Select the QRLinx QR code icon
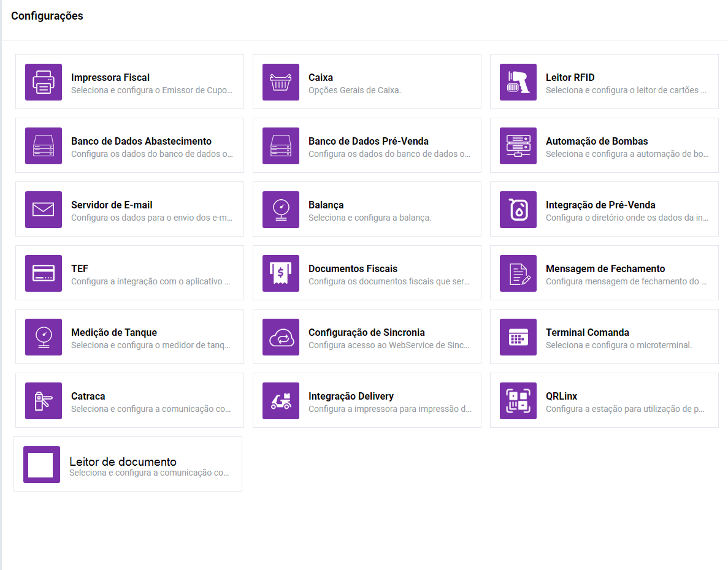Image resolution: width=728 pixels, height=570 pixels. [518, 401]
